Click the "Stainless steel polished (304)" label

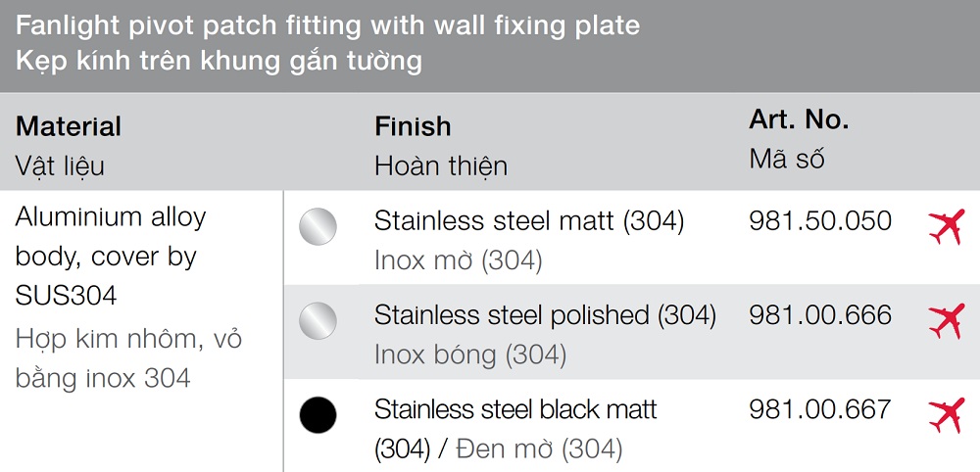[x=545, y=315]
